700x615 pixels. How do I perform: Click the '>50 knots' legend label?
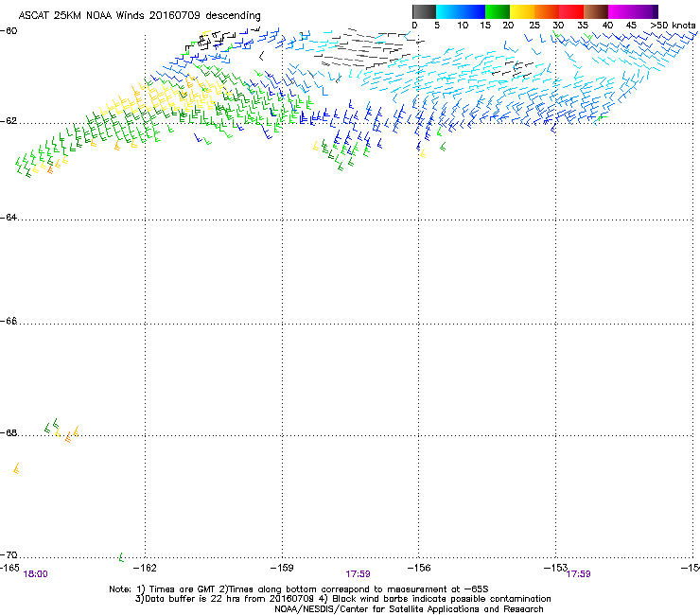tap(673, 25)
